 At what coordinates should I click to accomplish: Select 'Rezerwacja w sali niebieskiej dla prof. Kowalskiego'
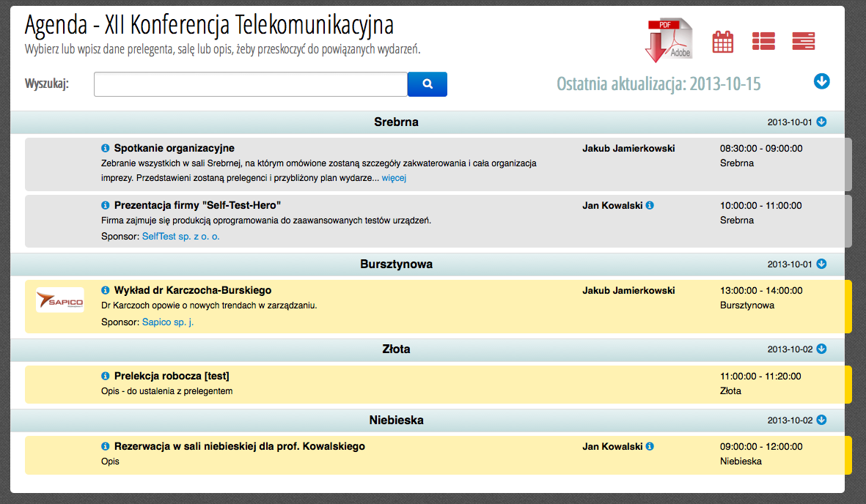(239, 446)
